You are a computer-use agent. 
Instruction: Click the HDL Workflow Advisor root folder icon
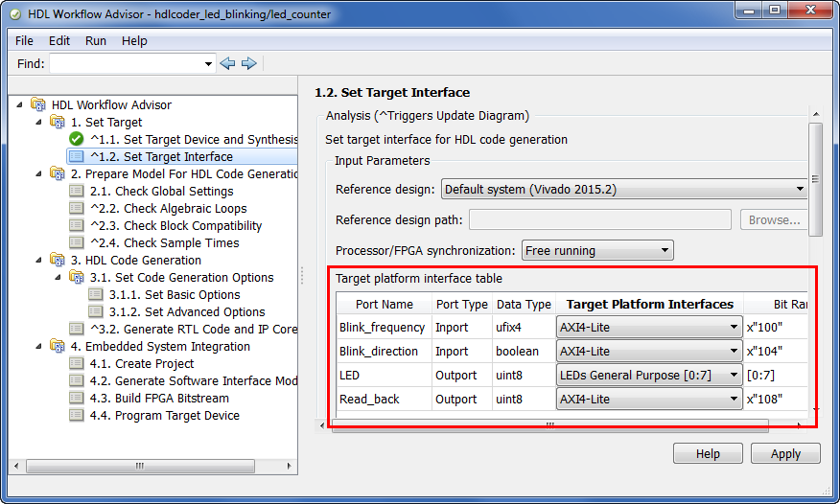38,104
